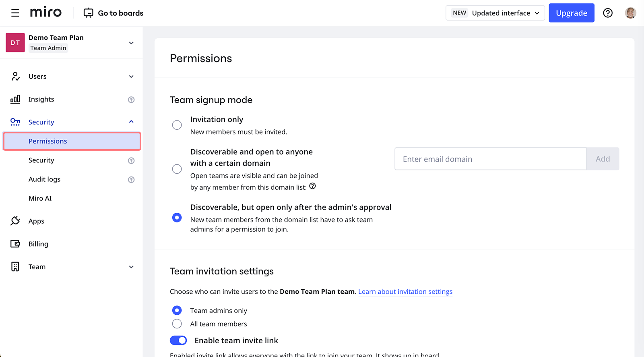
Task: Click the upgrade arrow icon next to Insights
Action: click(x=131, y=100)
